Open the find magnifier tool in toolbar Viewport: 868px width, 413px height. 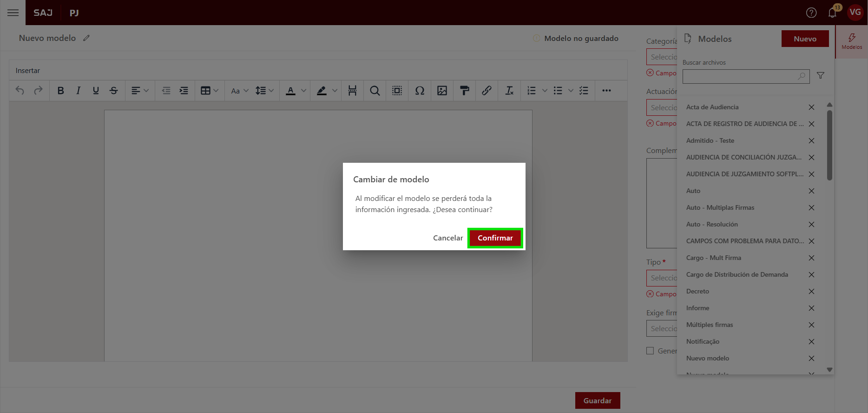(x=375, y=91)
